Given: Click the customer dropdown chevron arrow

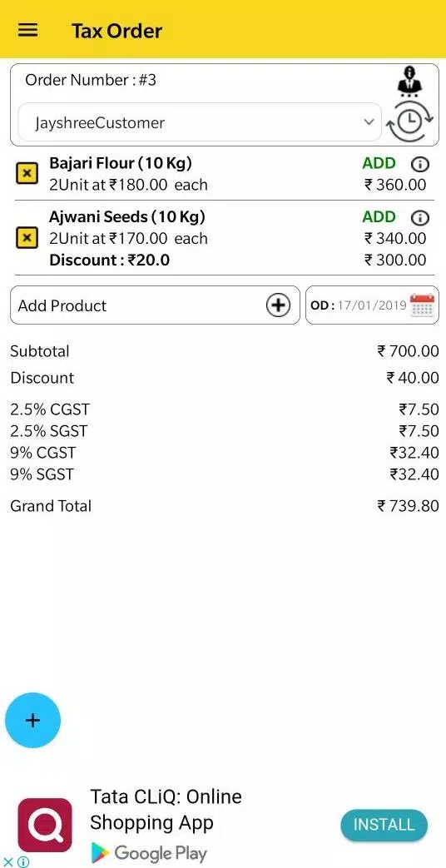Looking at the screenshot, I should [x=369, y=122].
